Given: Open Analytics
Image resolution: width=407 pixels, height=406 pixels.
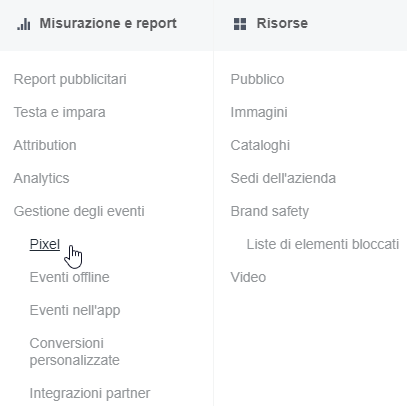Looking at the screenshot, I should [x=41, y=178].
